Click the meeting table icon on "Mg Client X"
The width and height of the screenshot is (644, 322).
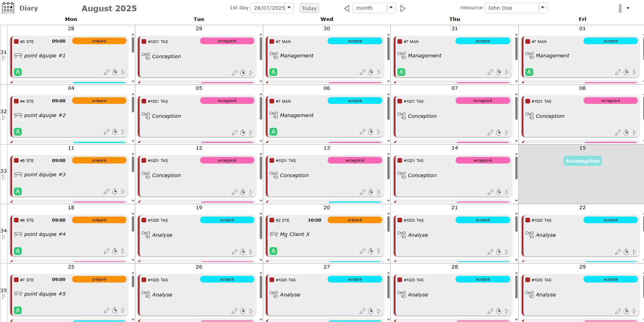pyautogui.click(x=273, y=234)
